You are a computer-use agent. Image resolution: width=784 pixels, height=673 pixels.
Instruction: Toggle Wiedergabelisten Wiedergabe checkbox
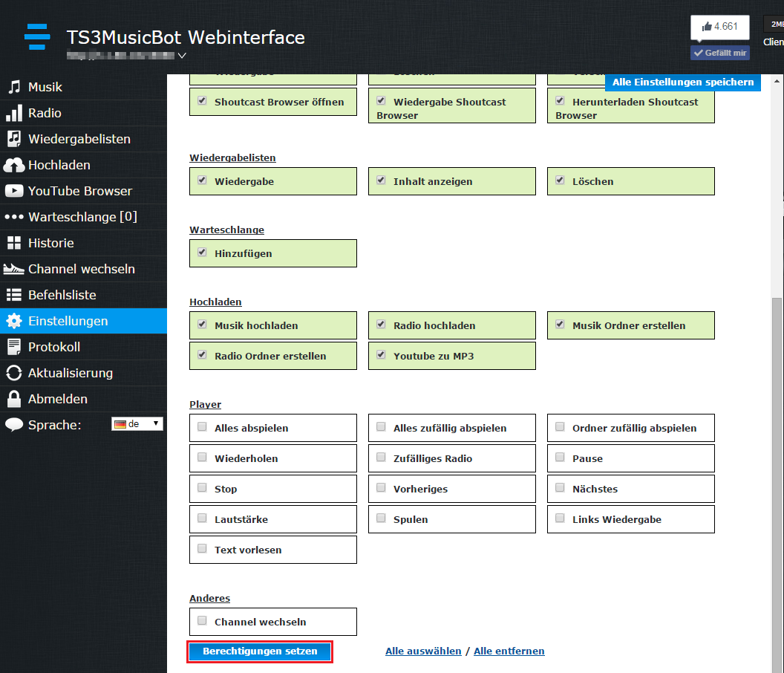202,180
